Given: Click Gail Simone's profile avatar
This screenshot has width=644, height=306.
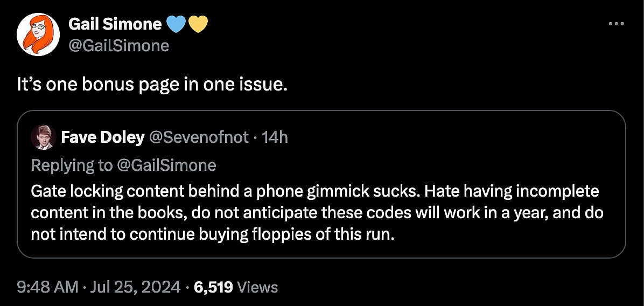Looking at the screenshot, I should click(38, 34).
